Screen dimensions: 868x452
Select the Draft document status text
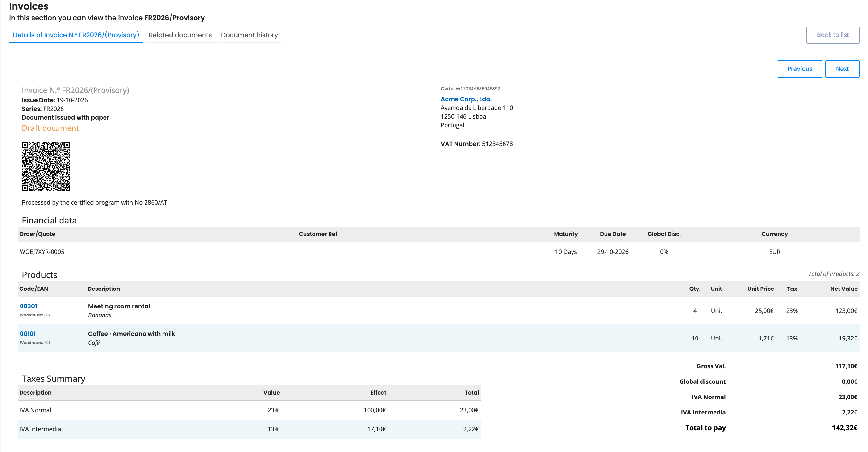click(50, 128)
